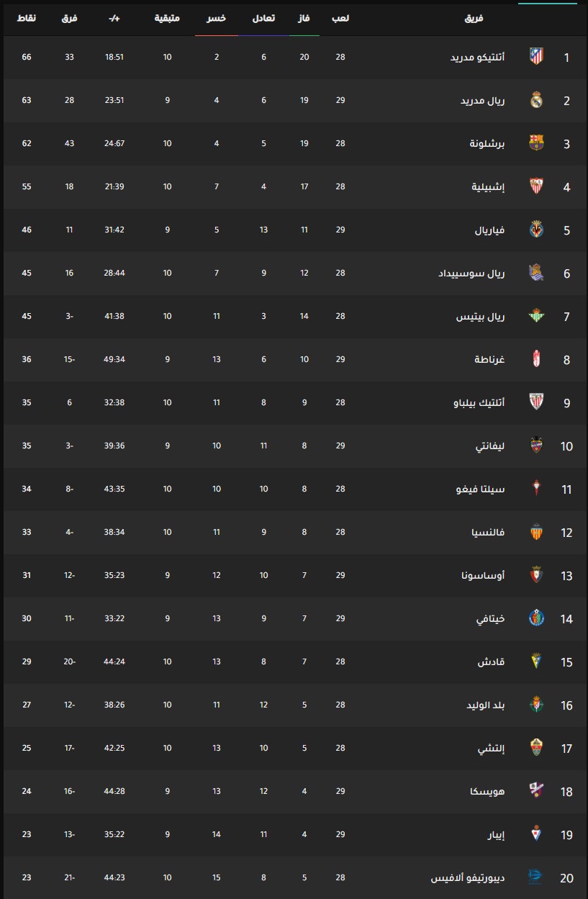Sort by تعادل draws column header
588x899 pixels.
[263, 18]
